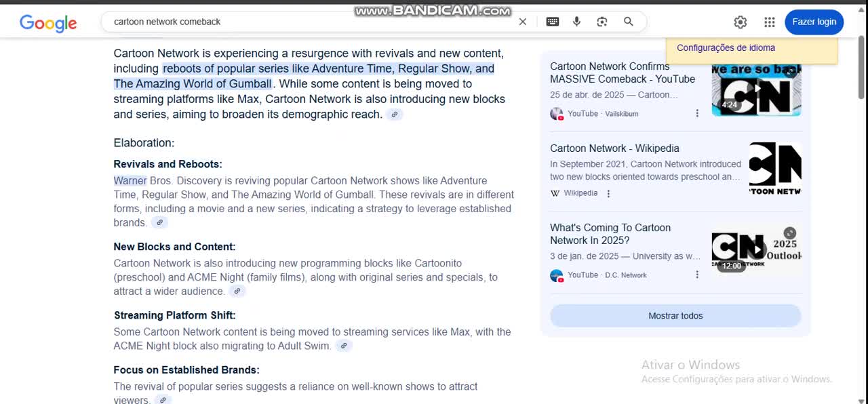Open options menu for Wikipedia result
868x404 pixels.
[x=608, y=194]
